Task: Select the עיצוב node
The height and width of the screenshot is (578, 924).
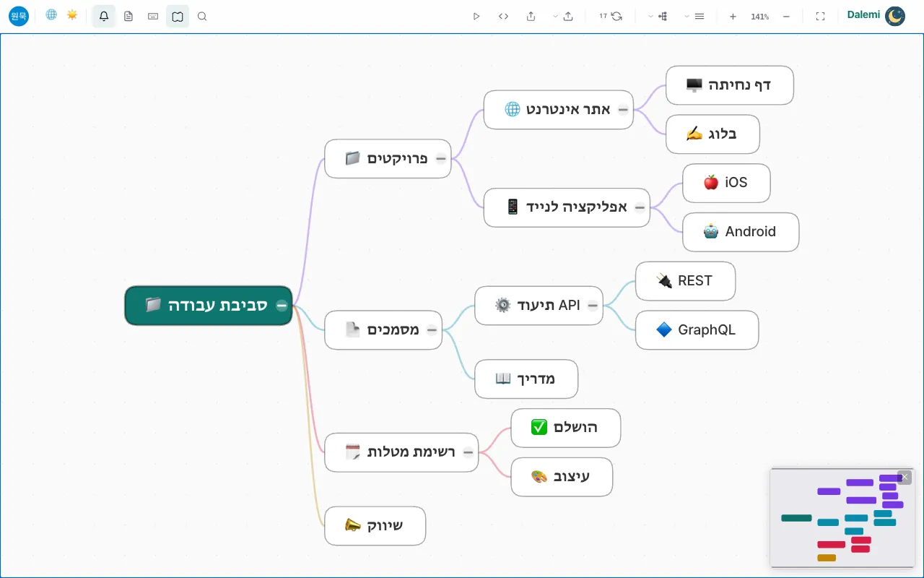Action: pyautogui.click(x=562, y=477)
